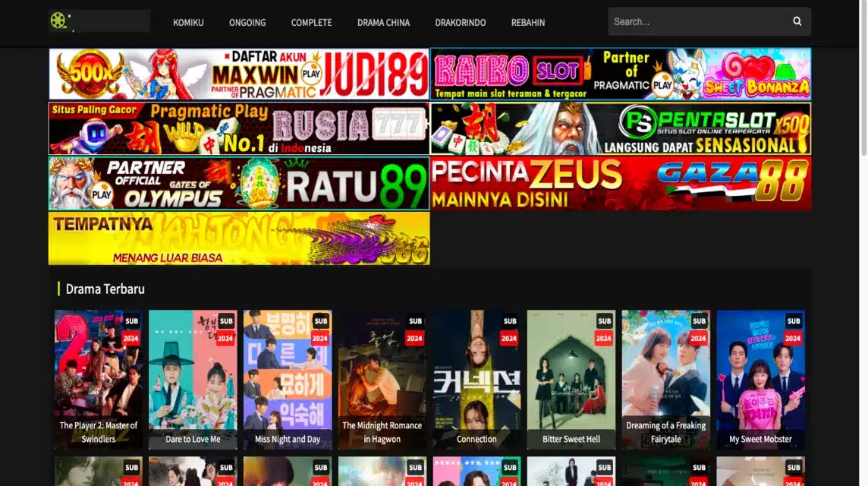Click the page vertical scrollbar thumb
The width and height of the screenshot is (868, 486).
pos(863,77)
